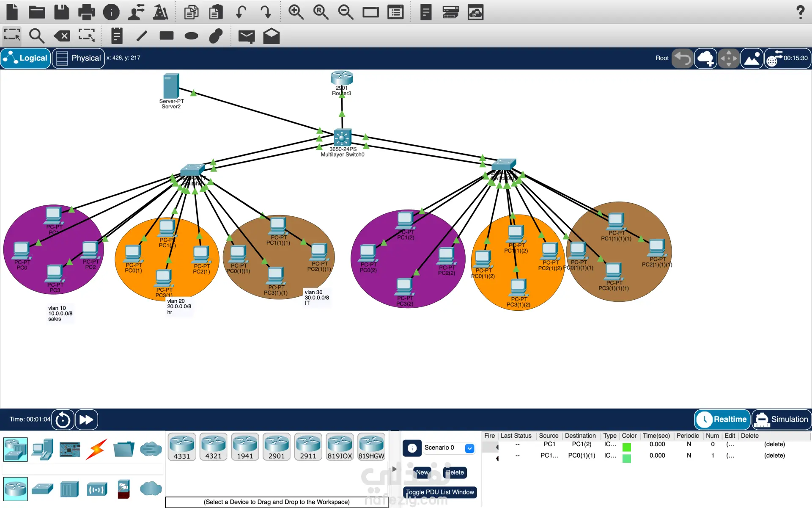Screen dimensions: 812x508
Task: Click the Zoom In magnifier icon
Action: pos(296,12)
